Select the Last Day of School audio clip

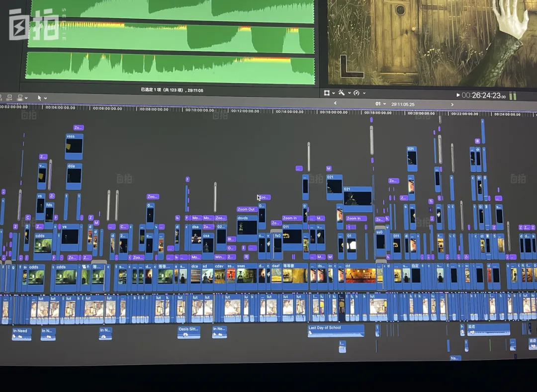coord(336,331)
